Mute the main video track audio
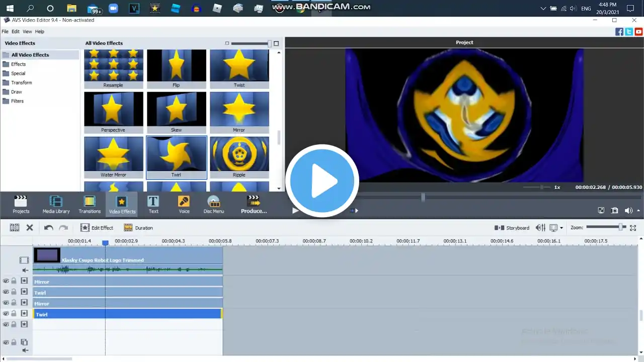This screenshot has height=362, width=644. [x=25, y=270]
